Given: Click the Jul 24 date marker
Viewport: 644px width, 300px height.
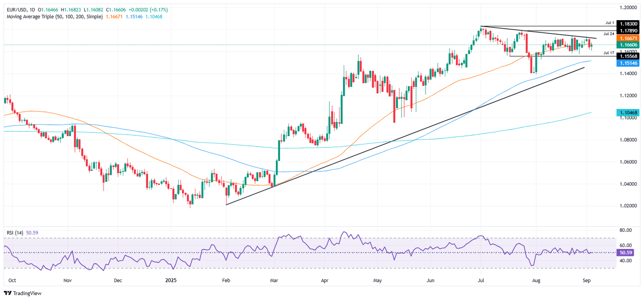Looking at the screenshot, I should point(609,34).
